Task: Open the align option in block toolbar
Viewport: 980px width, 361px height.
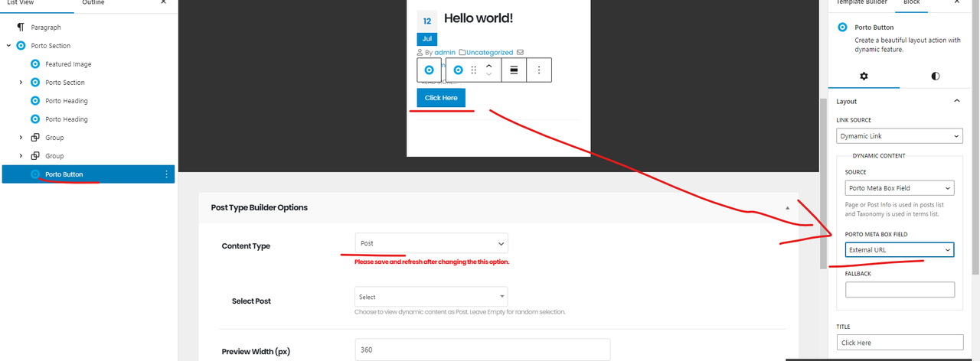Action: [x=514, y=70]
